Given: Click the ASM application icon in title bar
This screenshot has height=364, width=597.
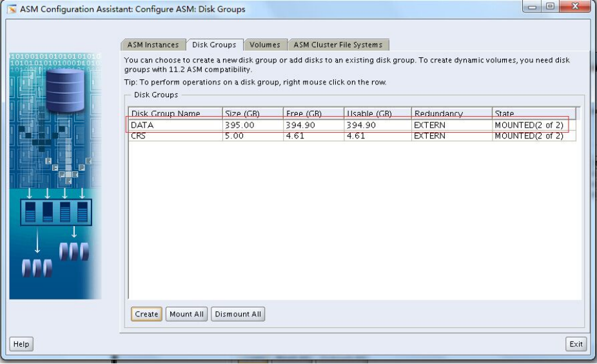Looking at the screenshot, I should pos(12,9).
